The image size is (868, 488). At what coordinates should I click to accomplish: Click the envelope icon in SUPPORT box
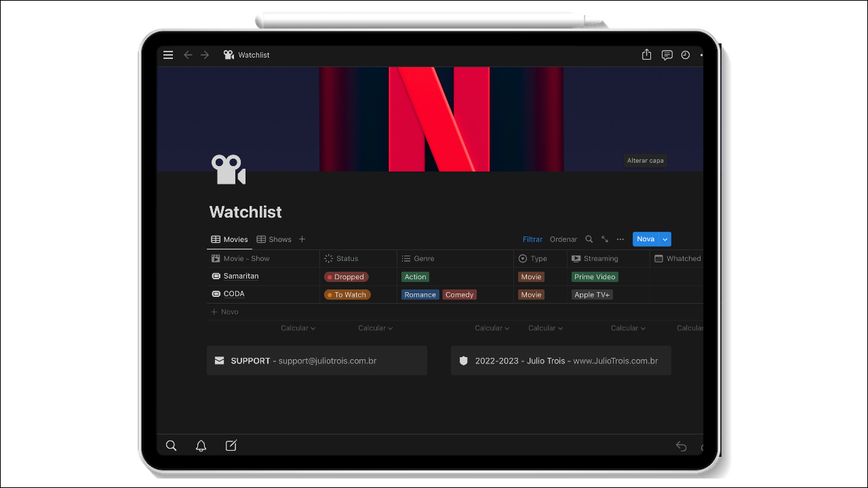pos(219,361)
